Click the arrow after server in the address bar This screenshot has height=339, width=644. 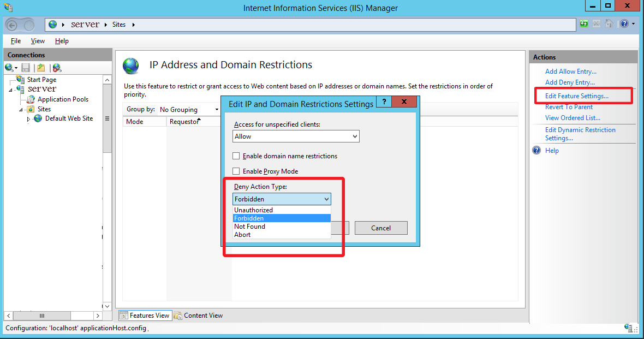tap(105, 25)
